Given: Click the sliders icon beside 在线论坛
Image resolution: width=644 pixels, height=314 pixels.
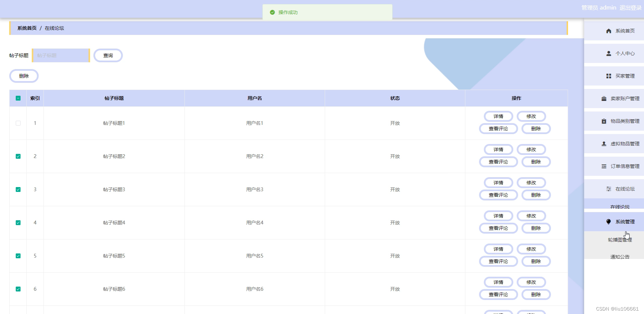Looking at the screenshot, I should 608,189.
